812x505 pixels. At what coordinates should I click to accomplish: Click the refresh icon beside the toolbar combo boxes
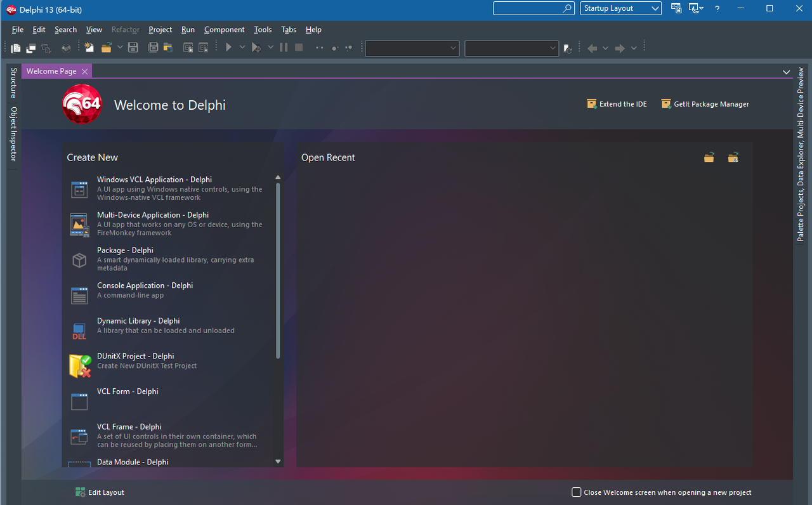point(568,48)
